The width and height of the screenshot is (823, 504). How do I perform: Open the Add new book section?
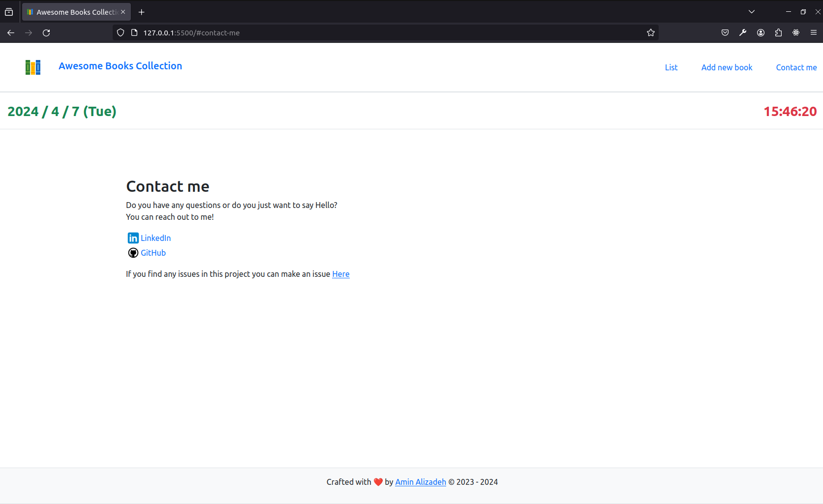pyautogui.click(x=727, y=67)
